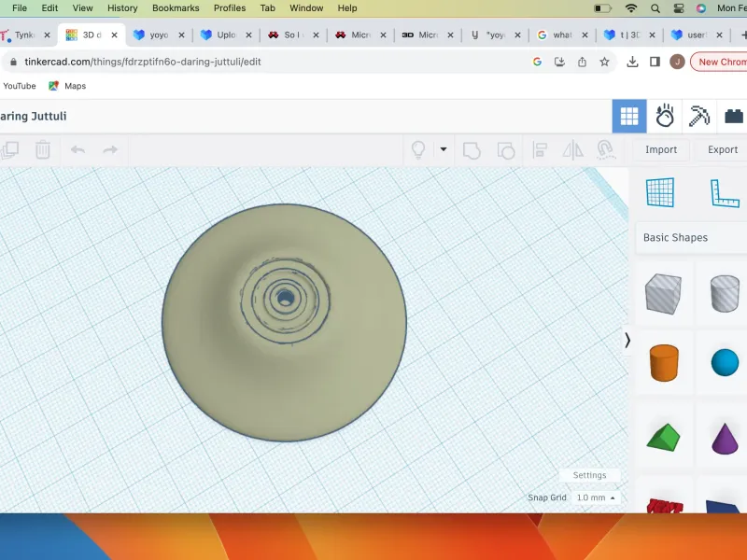747x560 pixels.
Task: Open the File menu
Action: [x=20, y=8]
